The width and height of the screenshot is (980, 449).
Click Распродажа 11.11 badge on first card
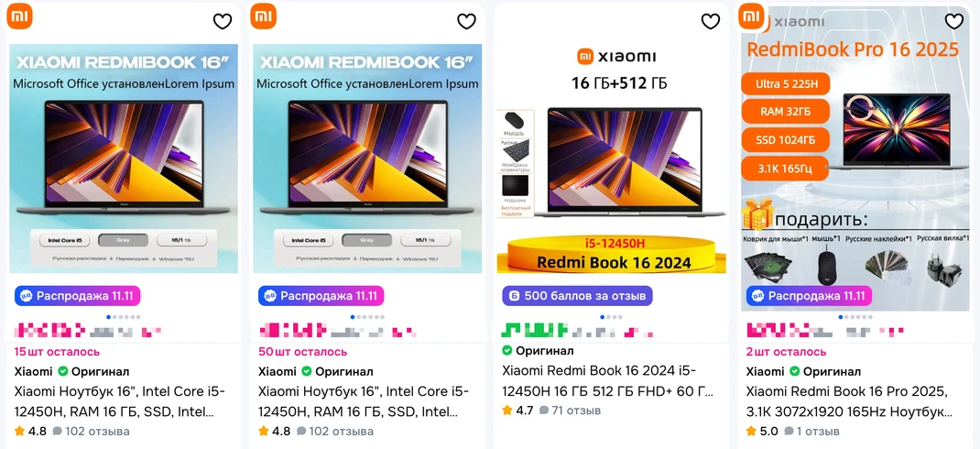click(x=78, y=296)
